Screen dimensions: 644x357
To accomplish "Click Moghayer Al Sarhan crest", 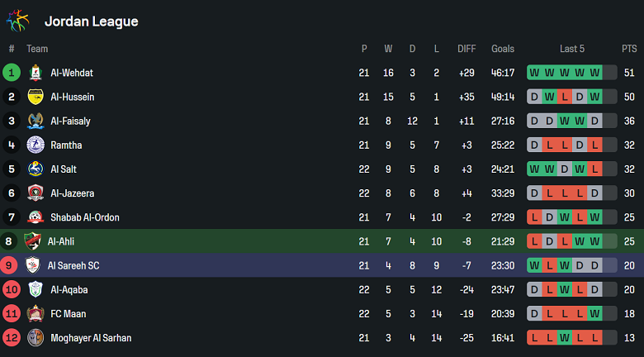I will tap(35, 338).
